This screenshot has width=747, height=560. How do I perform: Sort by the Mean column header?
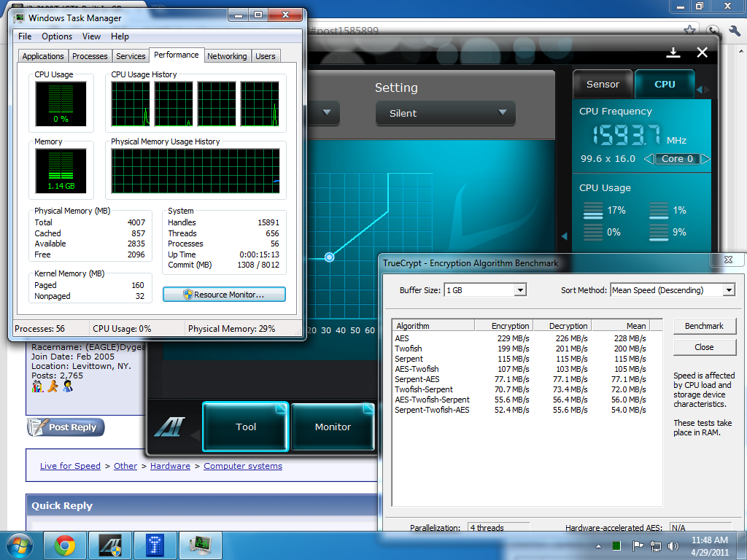(621, 326)
